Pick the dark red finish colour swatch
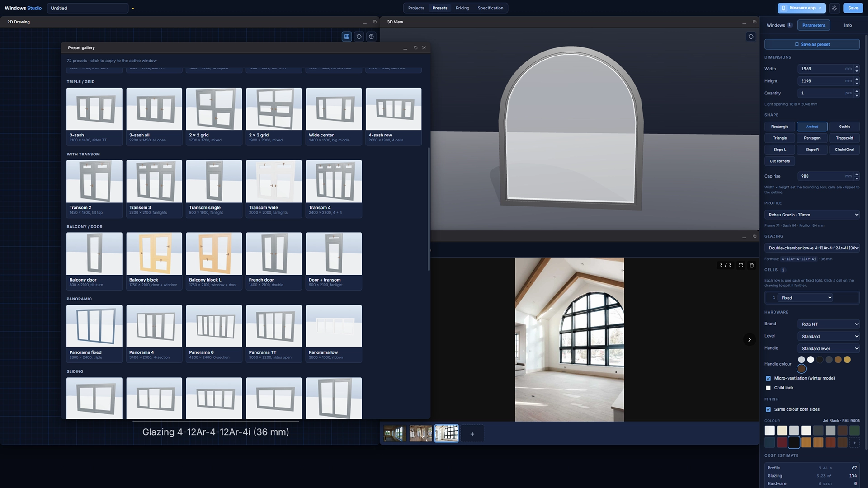The width and height of the screenshot is (868, 488). tap(782, 443)
